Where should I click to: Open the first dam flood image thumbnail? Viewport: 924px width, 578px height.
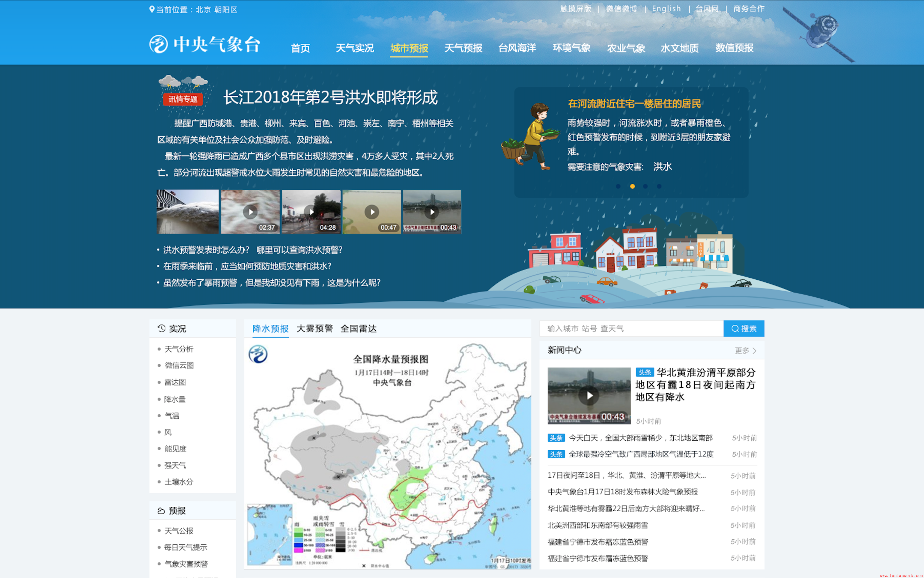click(x=187, y=212)
